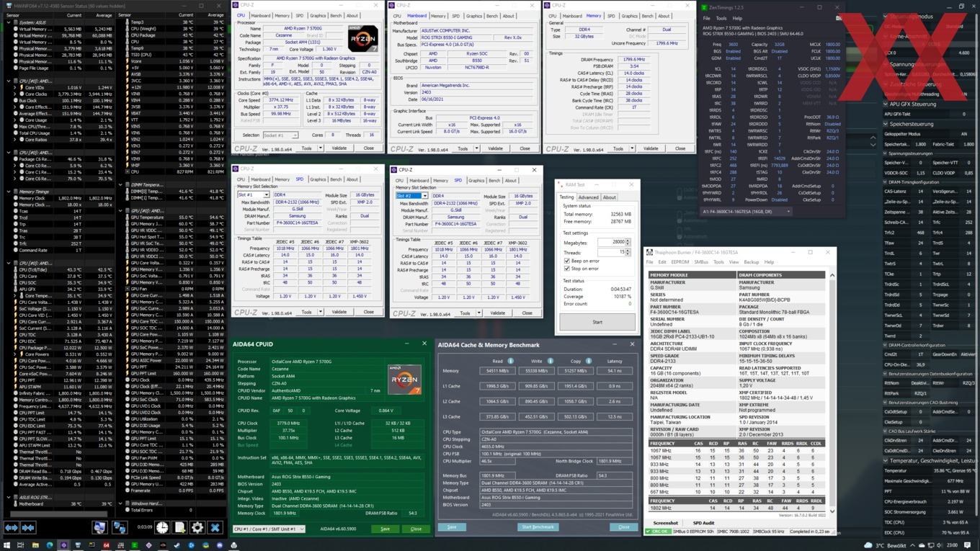Screen dimensions: 980x551
Task: Click Start button in RAM Test
Action: pyautogui.click(x=597, y=322)
